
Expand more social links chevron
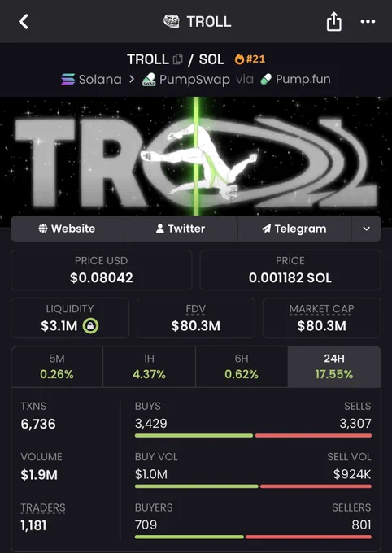click(367, 229)
